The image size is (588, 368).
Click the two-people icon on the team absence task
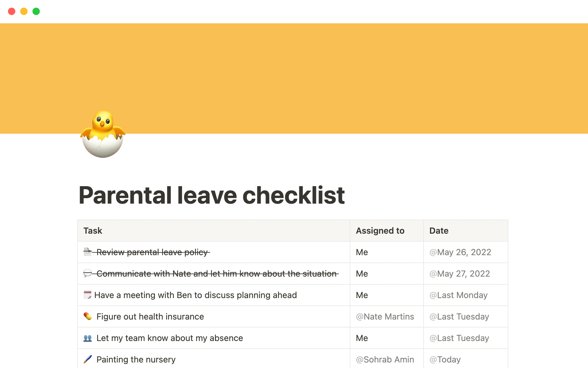click(88, 338)
